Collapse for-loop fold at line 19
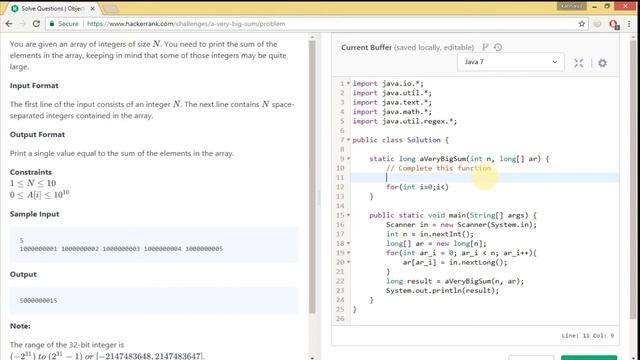The width and height of the screenshot is (640, 360). click(x=348, y=252)
